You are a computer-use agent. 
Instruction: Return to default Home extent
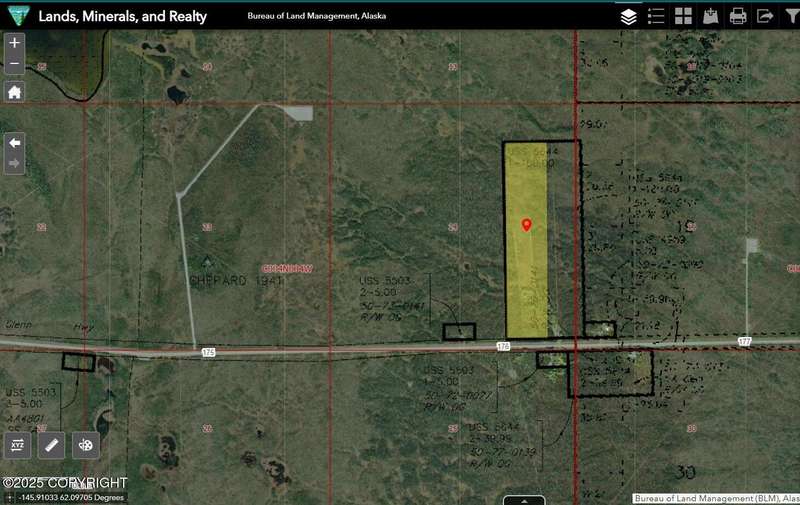pos(14,92)
